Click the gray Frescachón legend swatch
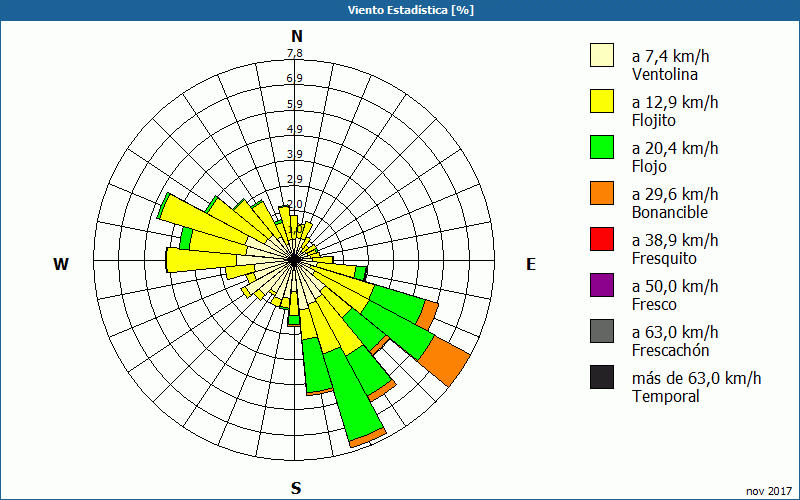This screenshot has width=800, height=500. pyautogui.click(x=602, y=331)
